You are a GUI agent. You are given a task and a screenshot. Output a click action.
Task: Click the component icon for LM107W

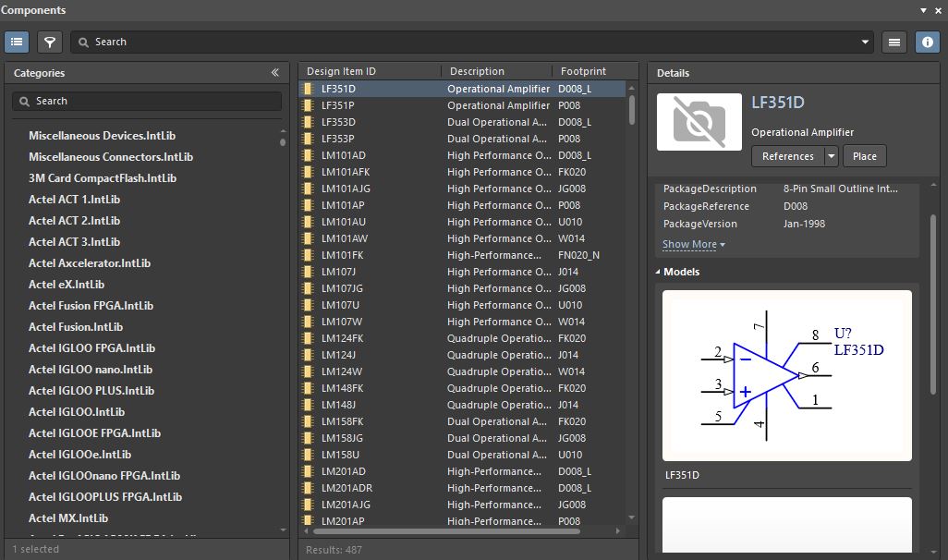308,322
